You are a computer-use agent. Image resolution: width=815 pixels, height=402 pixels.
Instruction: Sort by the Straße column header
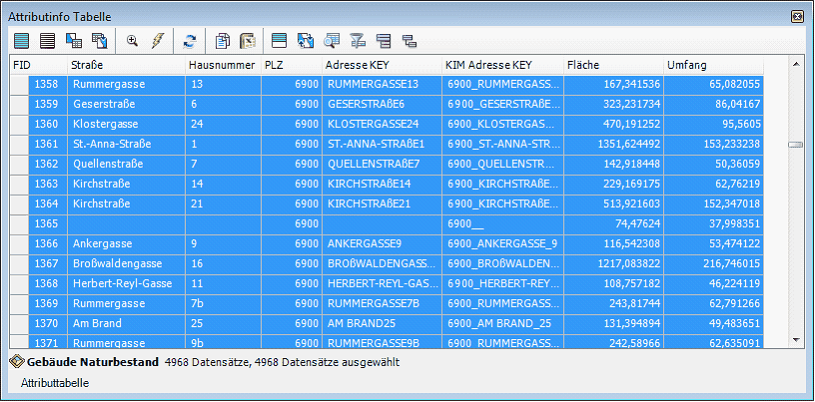click(x=126, y=65)
